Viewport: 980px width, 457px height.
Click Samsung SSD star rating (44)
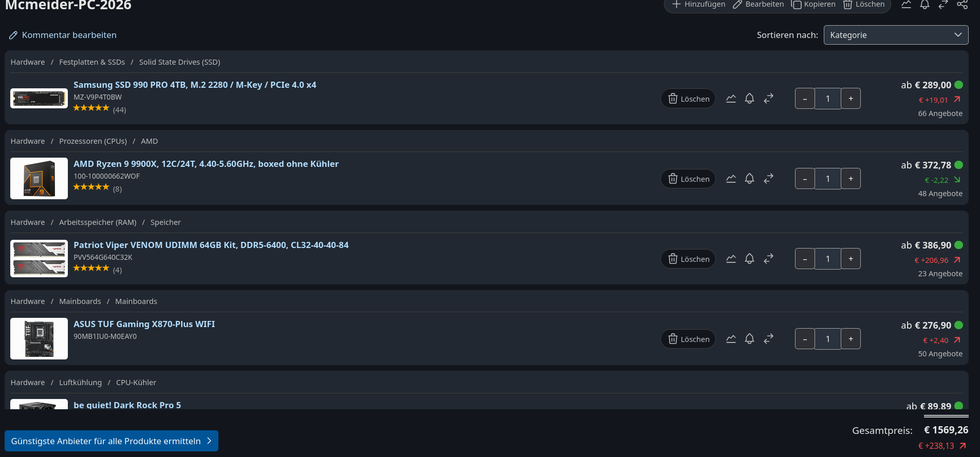click(x=100, y=109)
